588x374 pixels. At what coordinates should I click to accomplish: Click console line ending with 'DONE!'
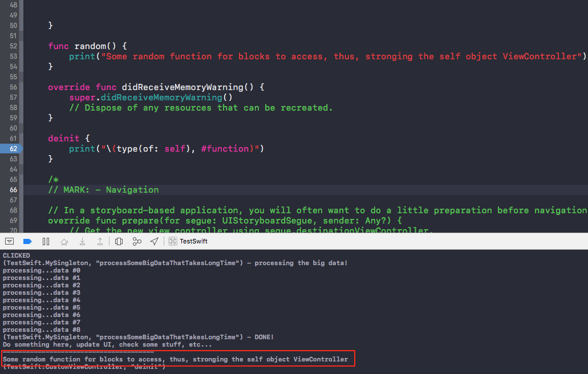pos(138,338)
